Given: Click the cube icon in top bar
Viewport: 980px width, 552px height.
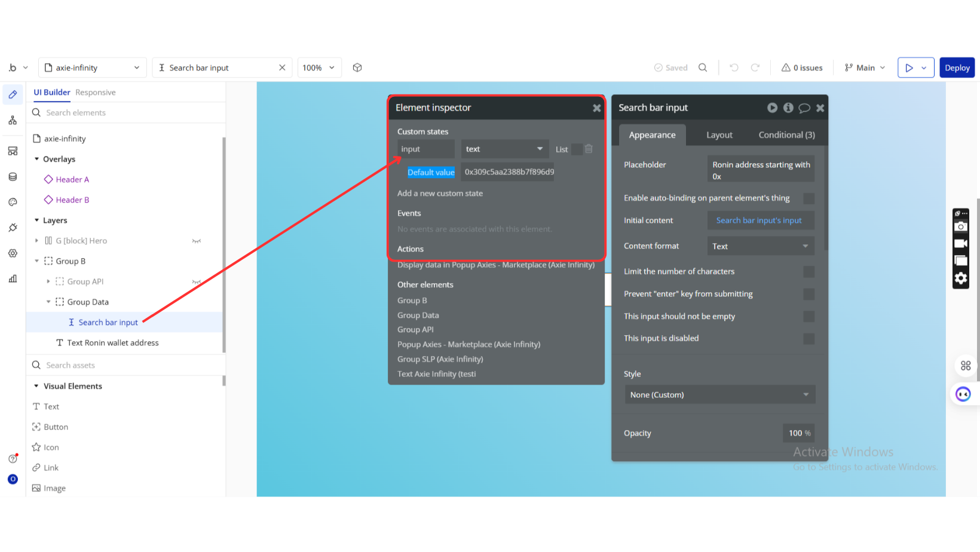Looking at the screenshot, I should 357,68.
